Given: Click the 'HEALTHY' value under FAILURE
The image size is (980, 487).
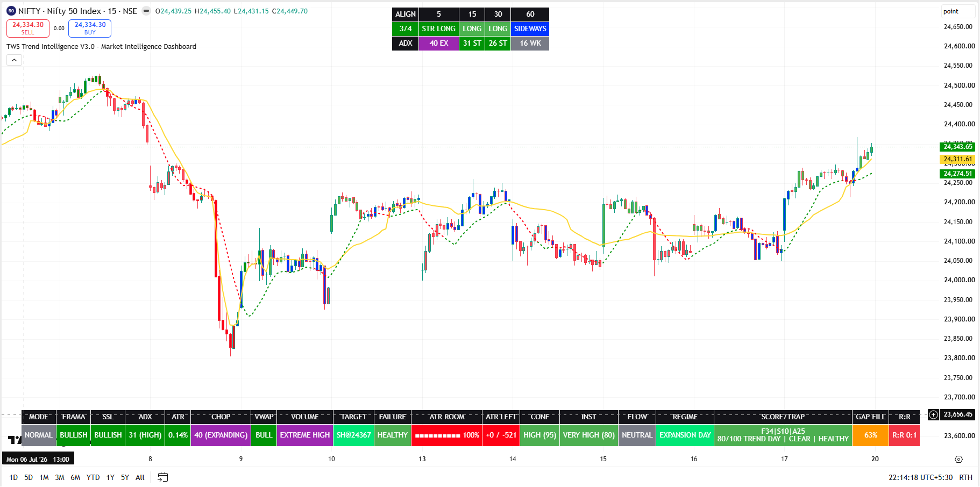Looking at the screenshot, I should [x=393, y=435].
